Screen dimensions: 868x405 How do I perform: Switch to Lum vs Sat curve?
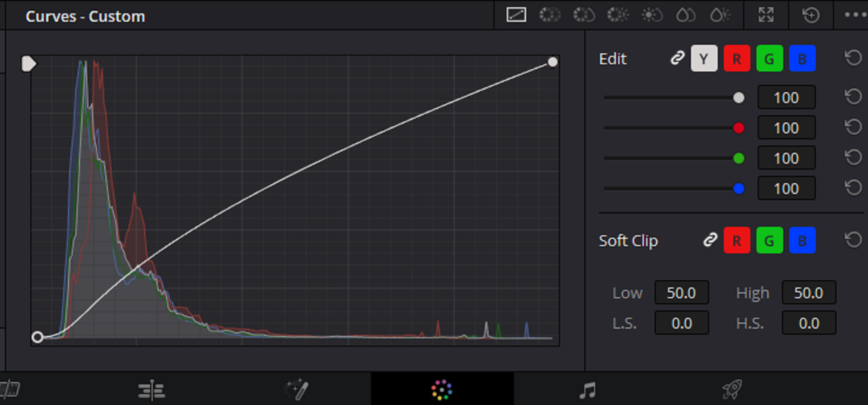(x=652, y=15)
